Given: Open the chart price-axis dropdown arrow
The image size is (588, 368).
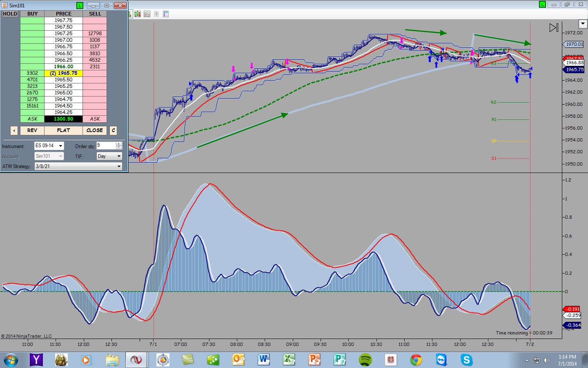Looking at the screenshot, I should 583,24.
